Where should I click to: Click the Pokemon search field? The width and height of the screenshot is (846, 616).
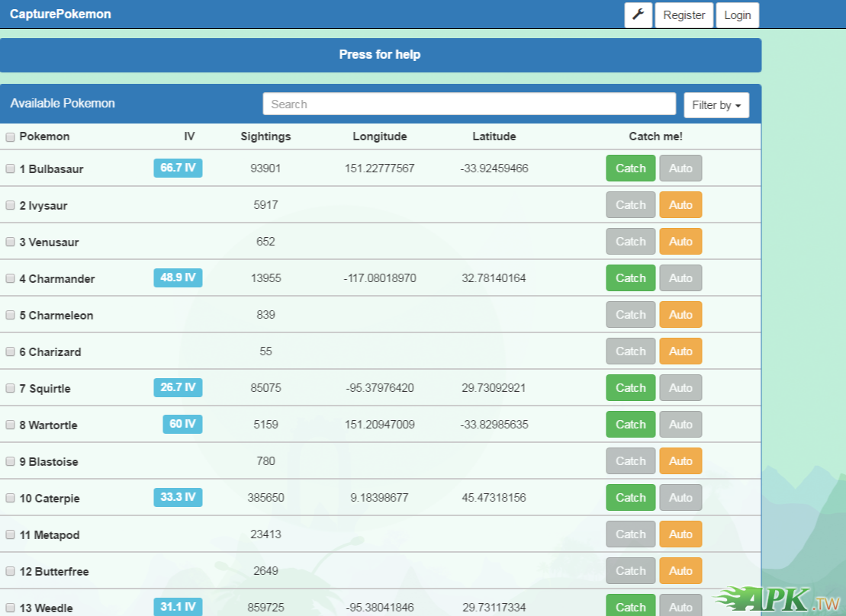[x=469, y=104]
